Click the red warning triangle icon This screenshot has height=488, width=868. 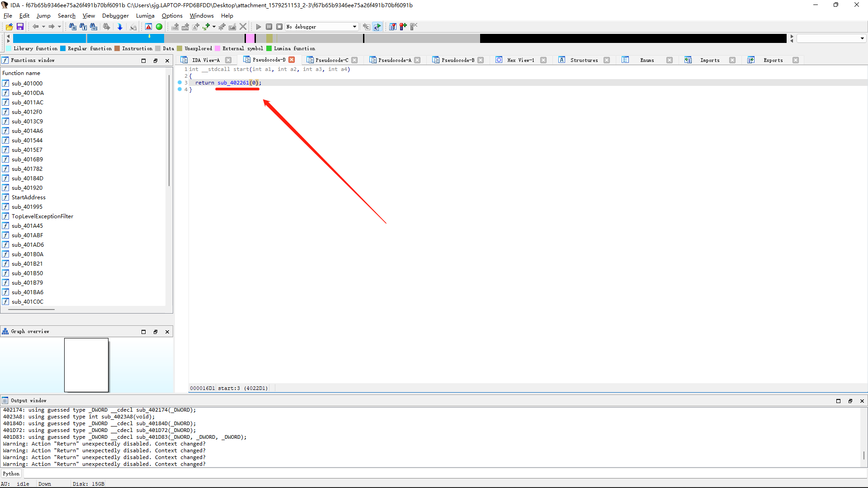[x=148, y=27]
